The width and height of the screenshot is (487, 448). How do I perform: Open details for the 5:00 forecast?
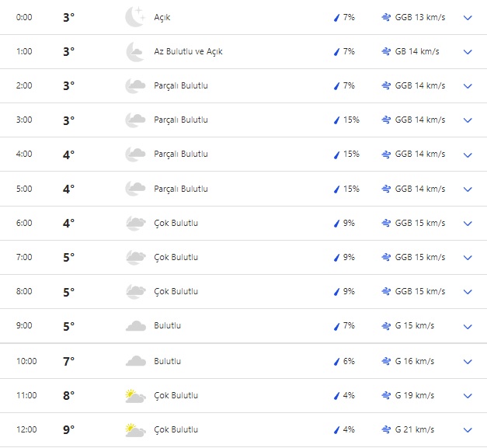point(467,189)
